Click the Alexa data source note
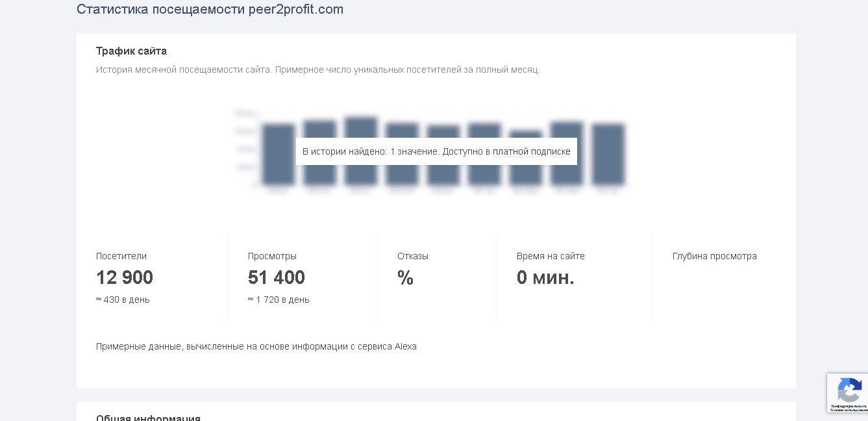 [256, 346]
